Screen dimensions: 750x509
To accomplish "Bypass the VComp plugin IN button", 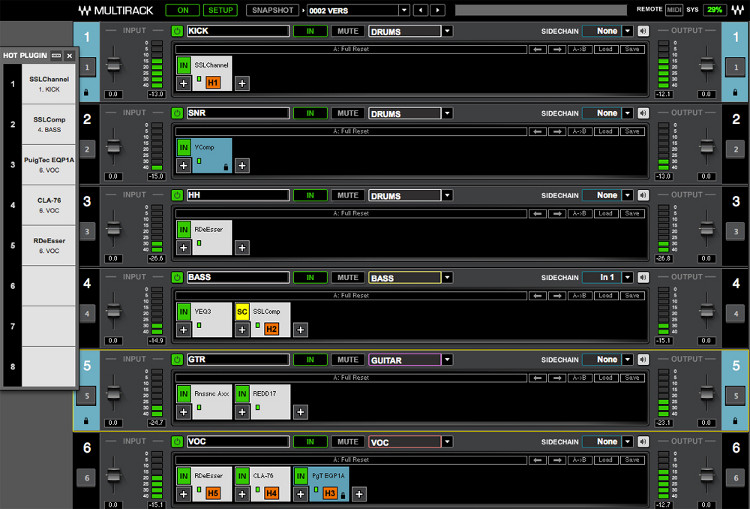I will click(x=184, y=147).
